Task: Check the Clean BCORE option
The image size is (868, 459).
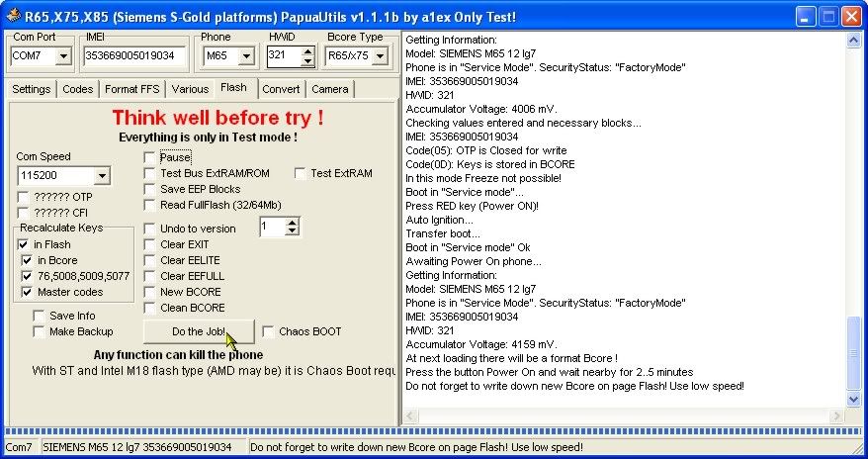Action: [x=149, y=308]
